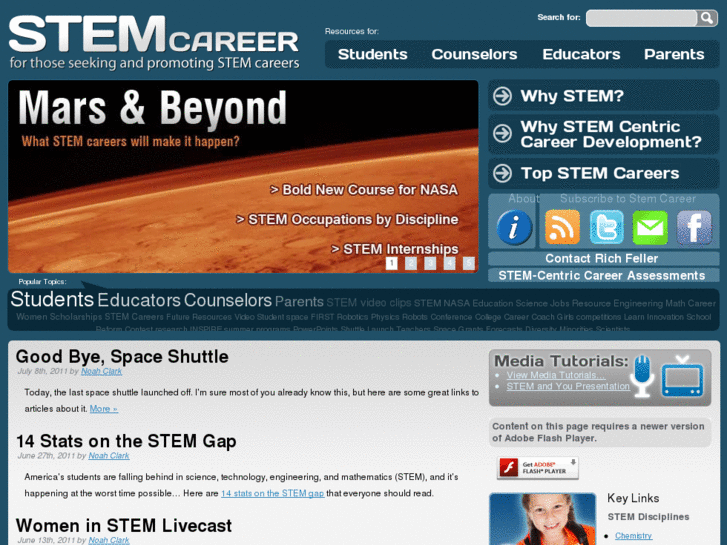
Task: Select slide 3 in banner pager
Action: (430, 263)
